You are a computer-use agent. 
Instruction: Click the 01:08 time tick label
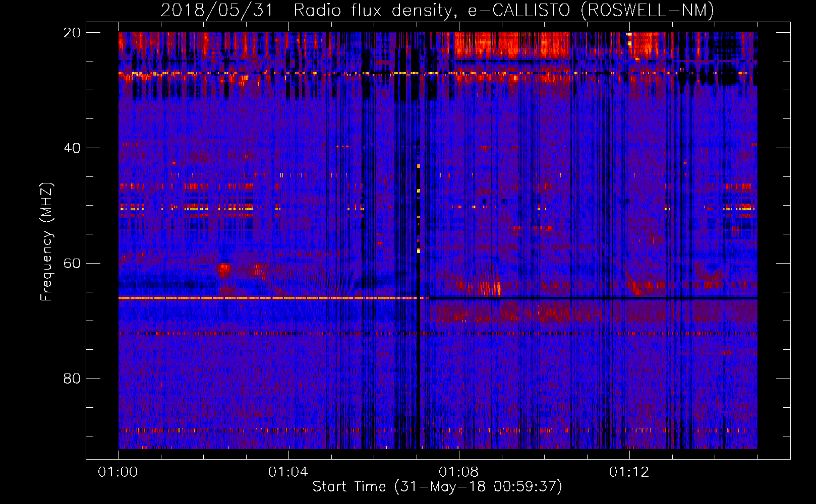point(458,472)
